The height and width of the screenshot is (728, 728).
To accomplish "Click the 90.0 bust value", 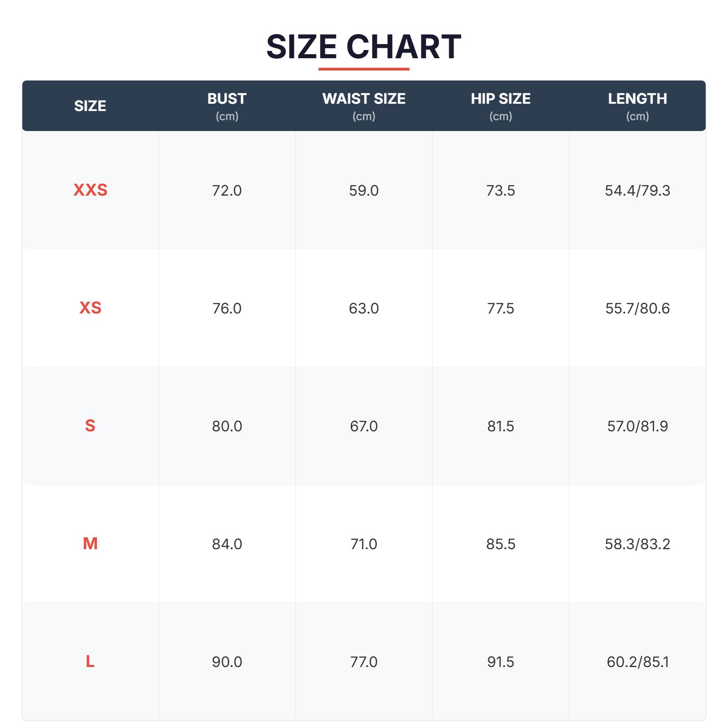I will coord(227,662).
